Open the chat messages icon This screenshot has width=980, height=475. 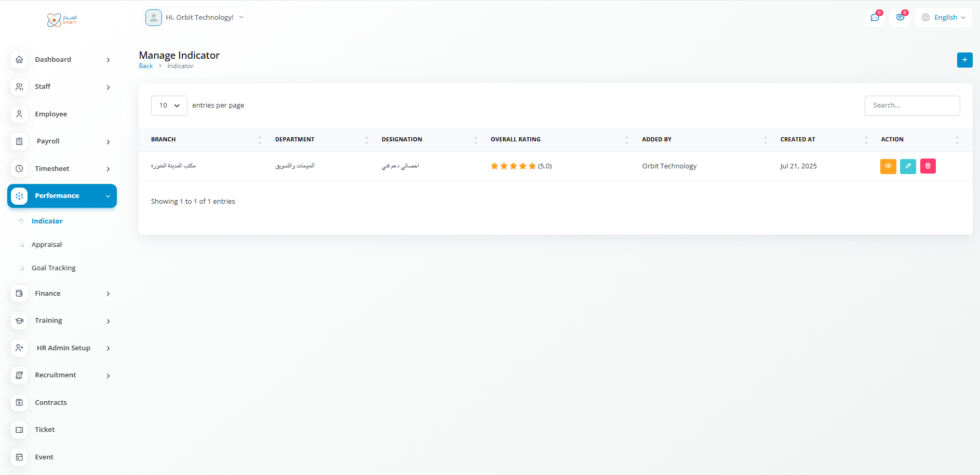875,18
